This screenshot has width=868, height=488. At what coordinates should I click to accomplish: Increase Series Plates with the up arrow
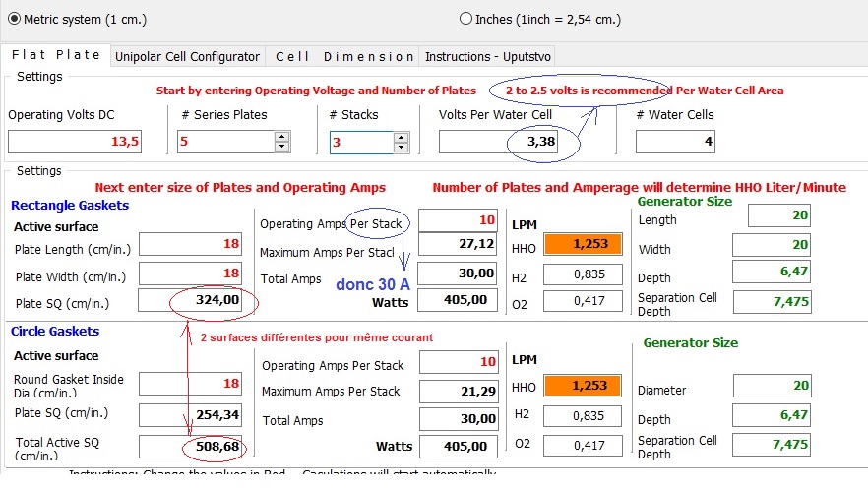(x=281, y=137)
